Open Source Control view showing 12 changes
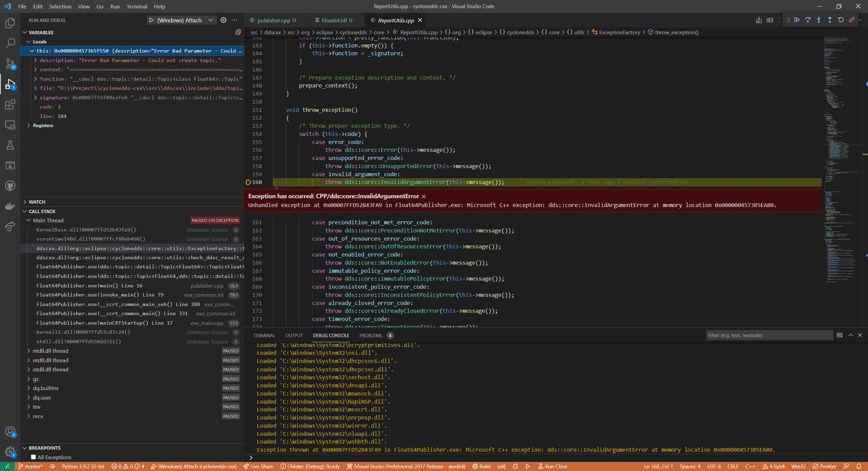The height and width of the screenshot is (471, 868). 10,64
